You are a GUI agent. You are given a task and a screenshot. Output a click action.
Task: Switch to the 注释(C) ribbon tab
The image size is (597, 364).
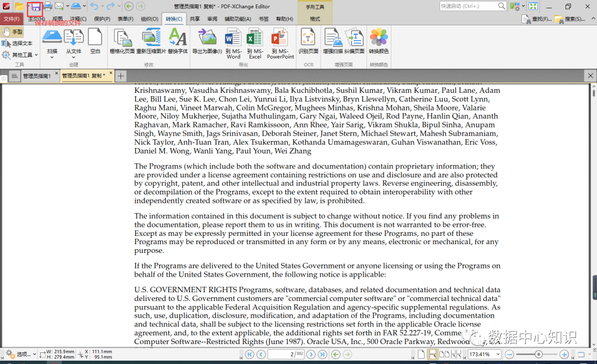pyautogui.click(x=78, y=19)
